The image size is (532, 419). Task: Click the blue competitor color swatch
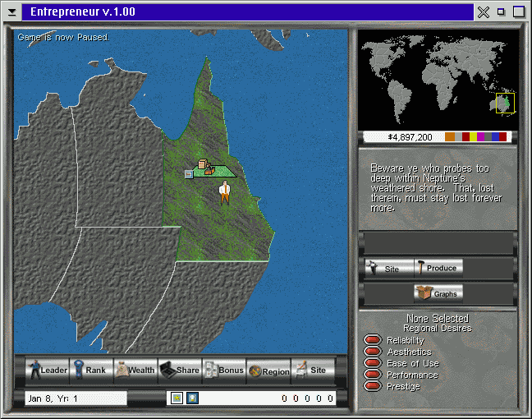point(495,137)
